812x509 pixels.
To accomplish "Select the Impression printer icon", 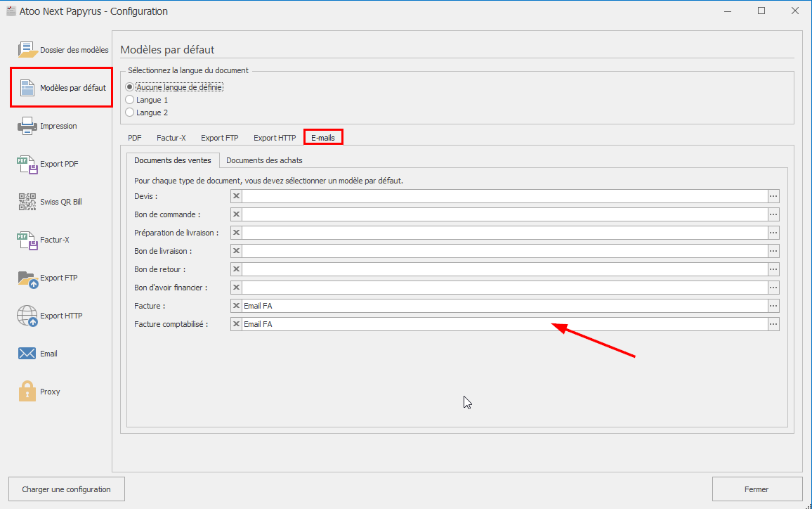I will point(27,126).
